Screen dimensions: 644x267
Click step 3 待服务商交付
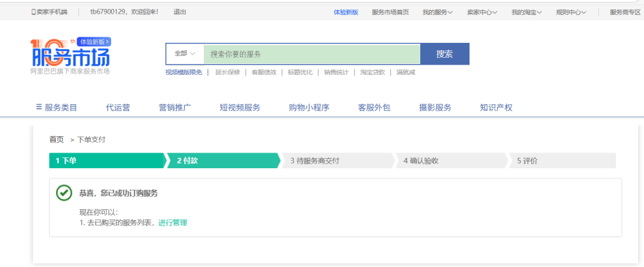coord(338,161)
